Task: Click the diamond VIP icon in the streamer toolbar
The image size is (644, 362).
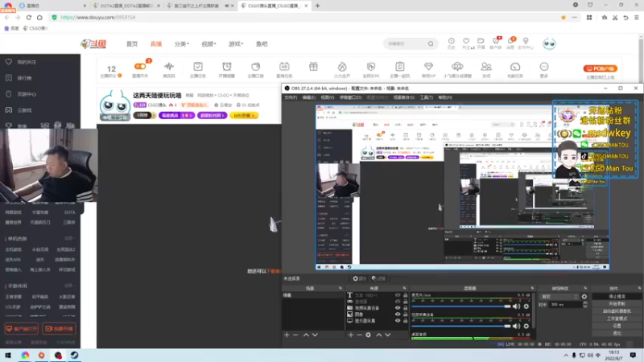Action: (x=428, y=67)
